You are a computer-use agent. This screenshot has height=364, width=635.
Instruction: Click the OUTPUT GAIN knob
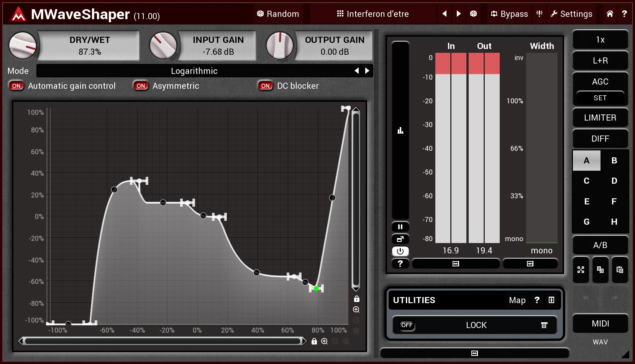coord(280,46)
